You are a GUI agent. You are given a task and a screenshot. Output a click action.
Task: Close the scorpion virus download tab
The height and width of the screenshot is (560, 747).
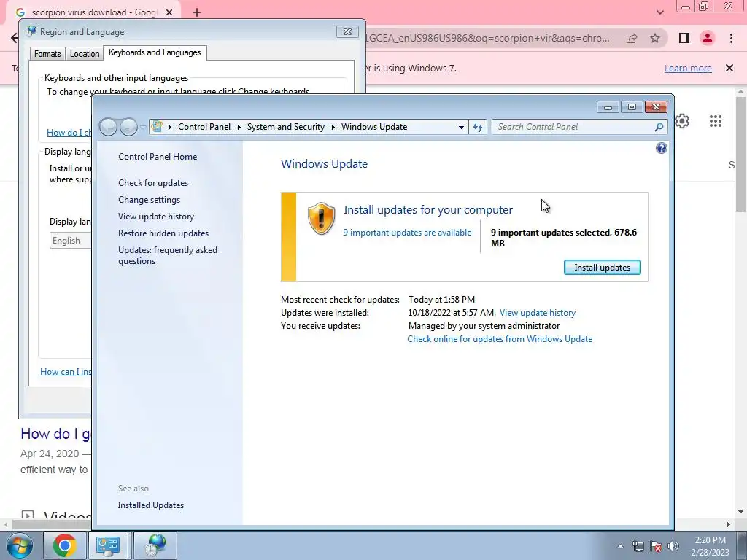coord(169,12)
